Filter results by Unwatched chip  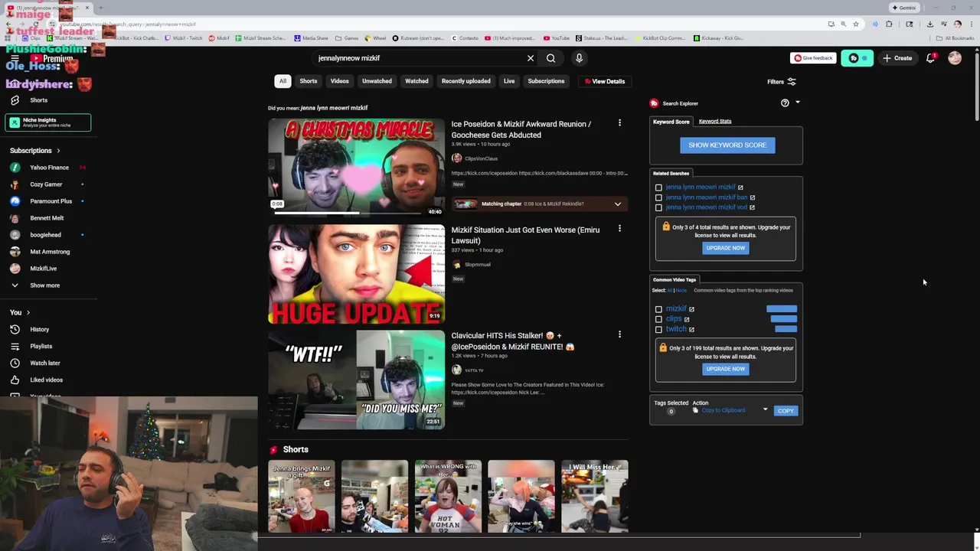pyautogui.click(x=377, y=81)
